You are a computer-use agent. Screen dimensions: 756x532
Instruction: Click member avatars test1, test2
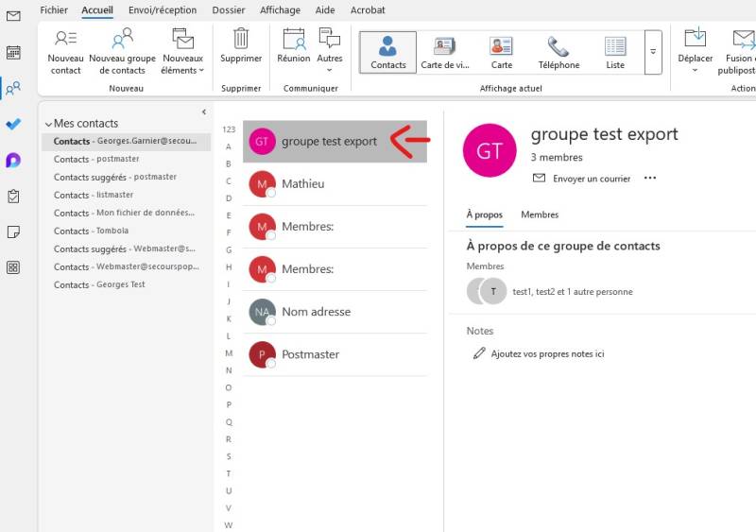click(x=487, y=291)
